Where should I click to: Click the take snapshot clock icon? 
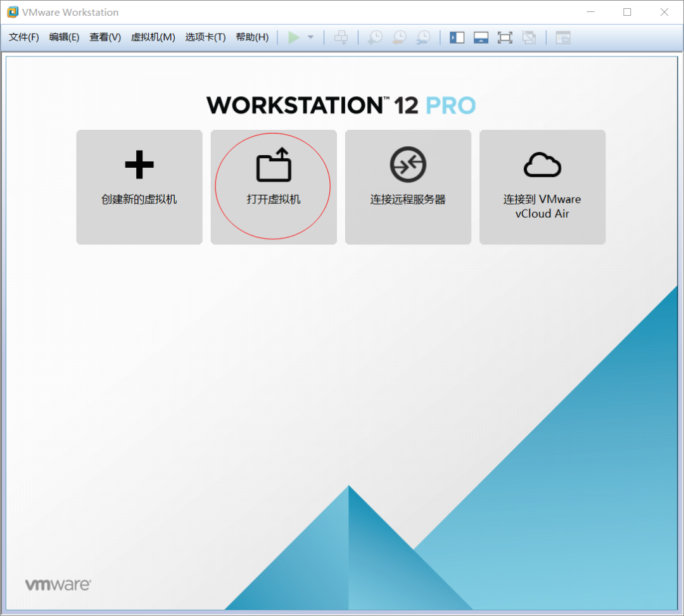376,37
